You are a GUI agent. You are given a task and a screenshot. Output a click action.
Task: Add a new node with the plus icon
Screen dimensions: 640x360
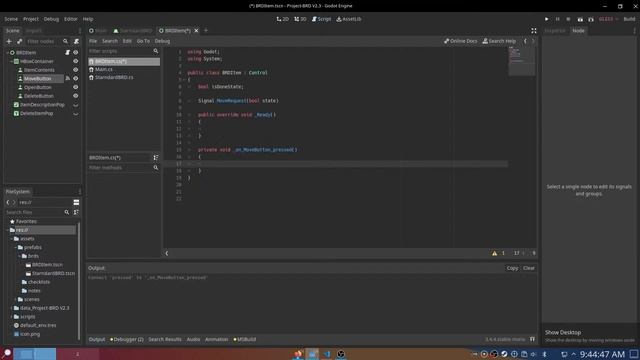click(9, 41)
